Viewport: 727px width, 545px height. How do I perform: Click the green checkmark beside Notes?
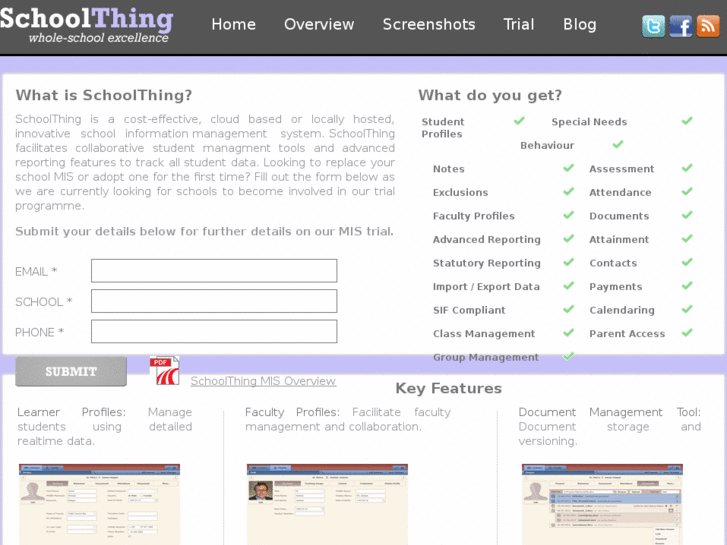coord(568,168)
